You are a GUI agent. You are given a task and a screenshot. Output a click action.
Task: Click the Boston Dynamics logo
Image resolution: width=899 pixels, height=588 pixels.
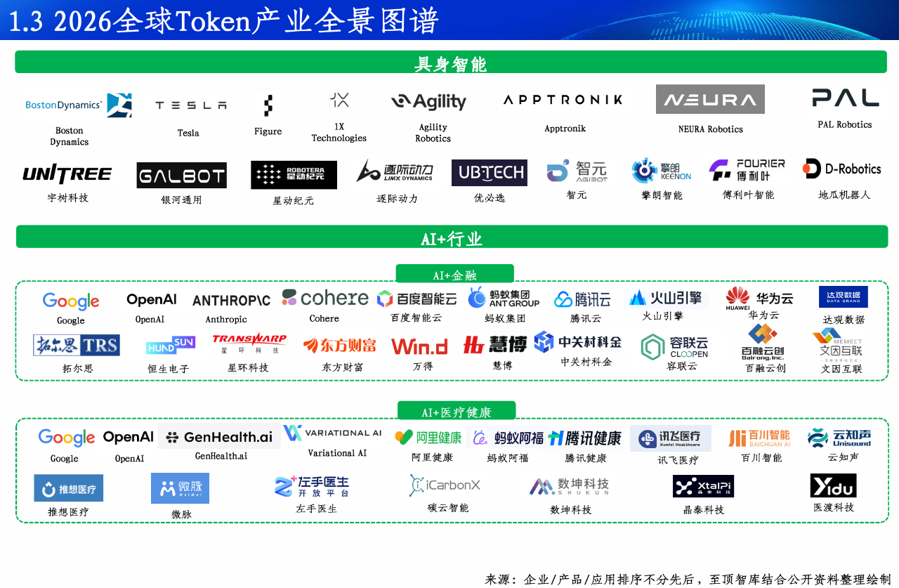pyautogui.click(x=78, y=105)
